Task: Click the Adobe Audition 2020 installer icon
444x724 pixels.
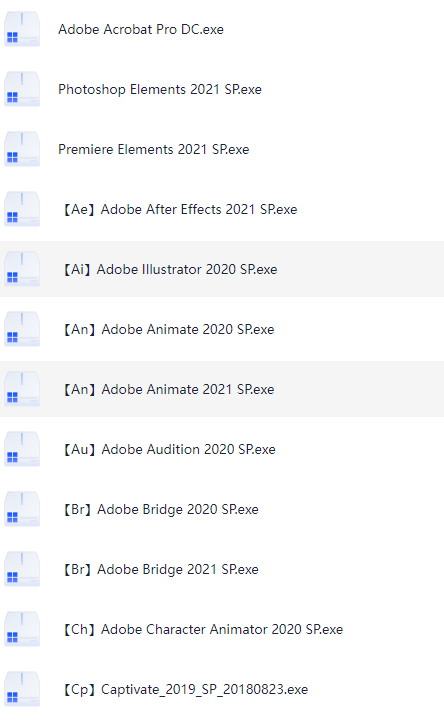Action: click(22, 449)
